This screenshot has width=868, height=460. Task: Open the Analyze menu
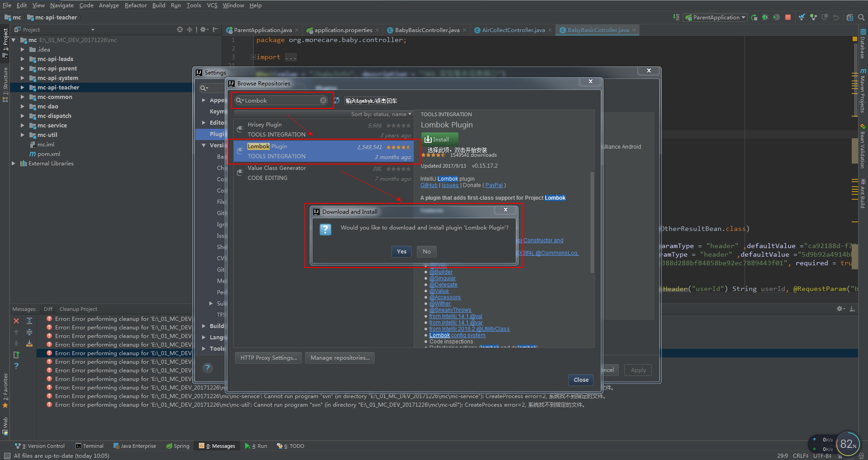pos(108,5)
